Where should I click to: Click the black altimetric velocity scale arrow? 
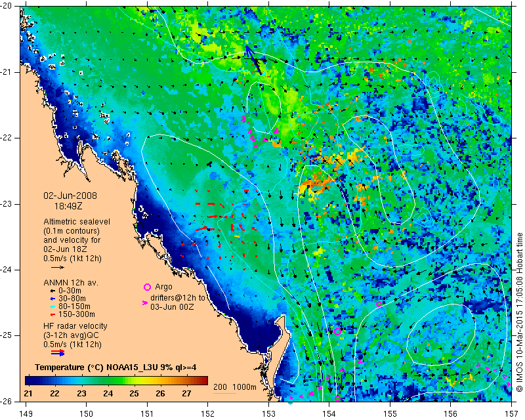[58, 267]
